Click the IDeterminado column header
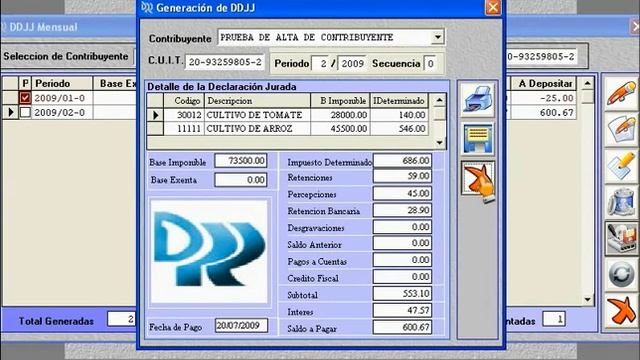Image resolution: width=640 pixels, height=360 pixels. (x=399, y=101)
